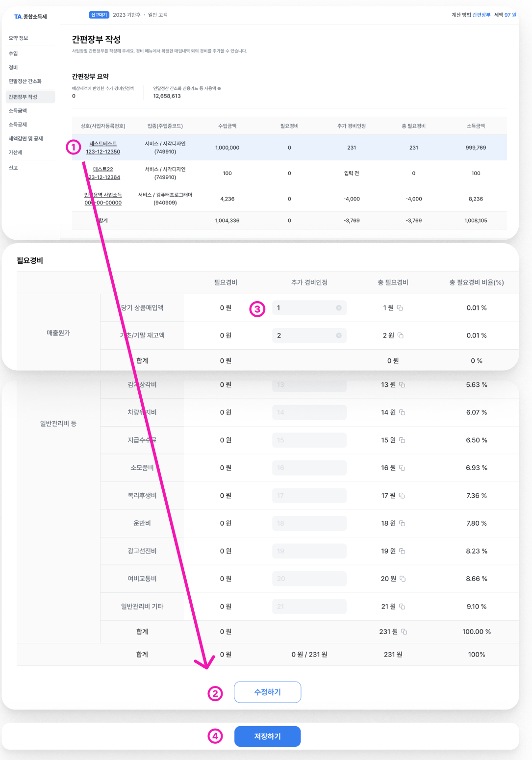532x760 pixels.
Task: Clear the 기초/기말 재고액 input field icon
Action: (339, 335)
